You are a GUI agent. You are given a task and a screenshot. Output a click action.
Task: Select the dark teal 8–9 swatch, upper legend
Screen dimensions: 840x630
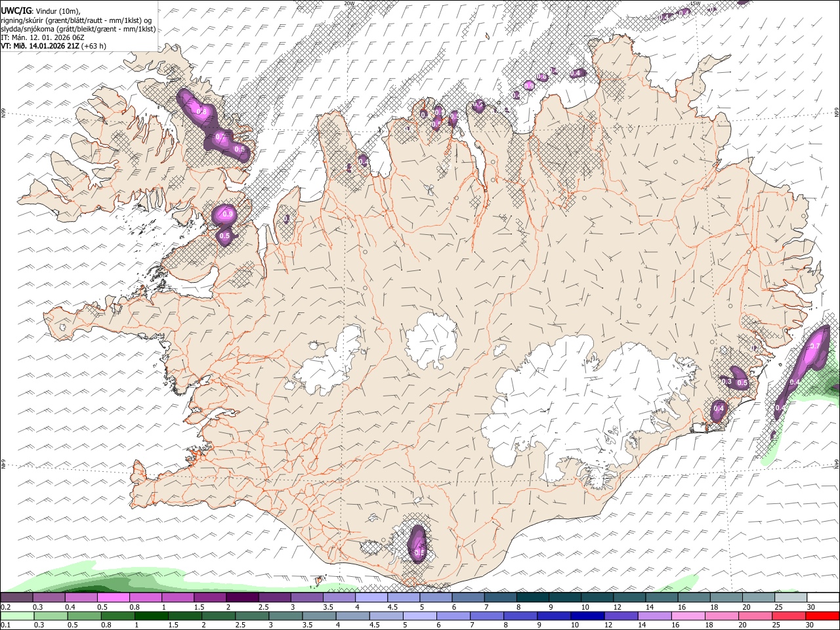[x=533, y=598]
